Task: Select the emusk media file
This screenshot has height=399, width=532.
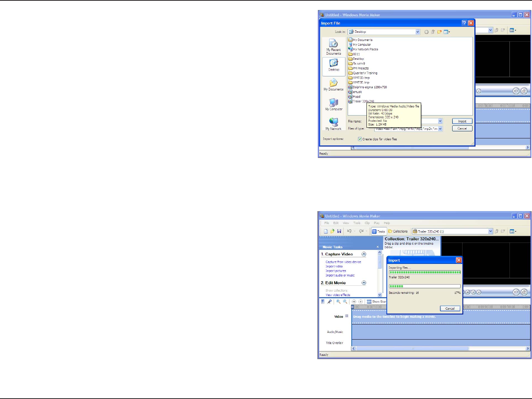Action: pyautogui.click(x=355, y=92)
